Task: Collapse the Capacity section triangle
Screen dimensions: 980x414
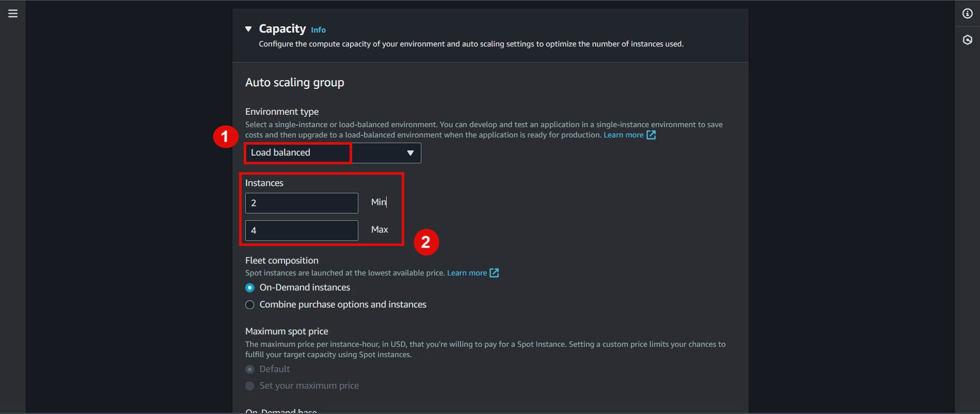Action: point(248,29)
